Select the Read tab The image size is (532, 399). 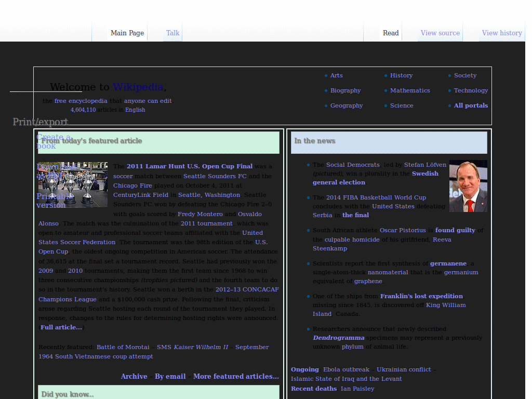(391, 33)
